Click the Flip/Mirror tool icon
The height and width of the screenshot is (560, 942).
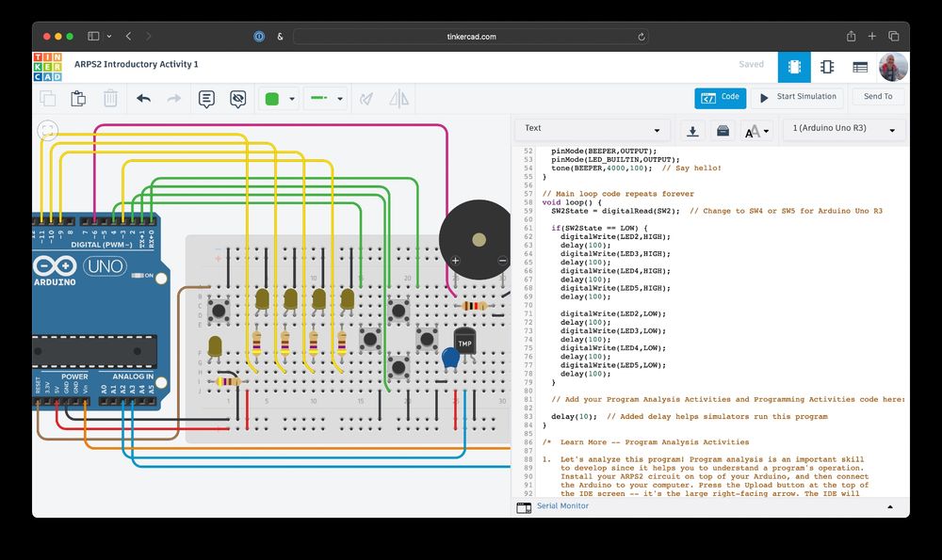[x=399, y=98]
